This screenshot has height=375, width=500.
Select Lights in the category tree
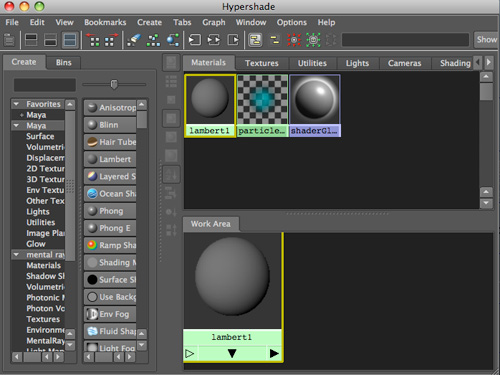pyautogui.click(x=38, y=212)
